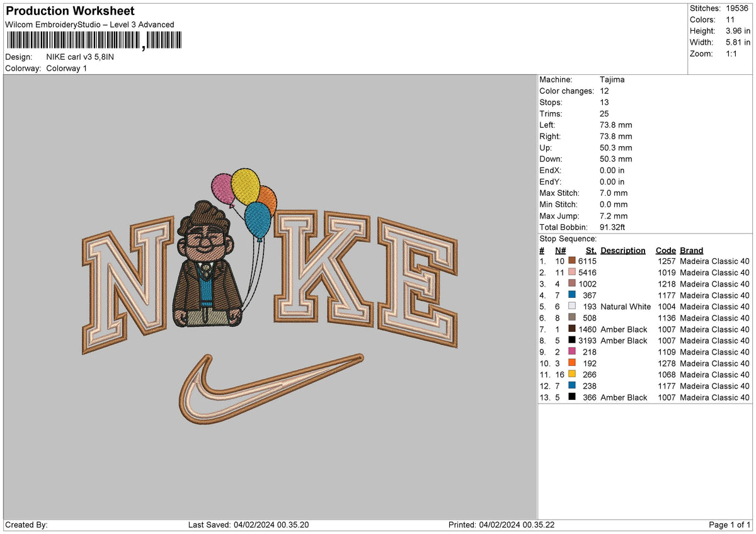Image resolution: width=756 pixels, height=534 pixels.
Task: Click the brown swatch in stop row 1
Action: [x=572, y=261]
